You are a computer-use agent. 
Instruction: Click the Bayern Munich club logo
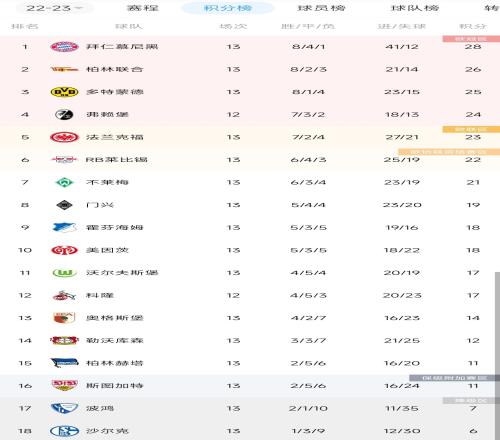point(64,47)
